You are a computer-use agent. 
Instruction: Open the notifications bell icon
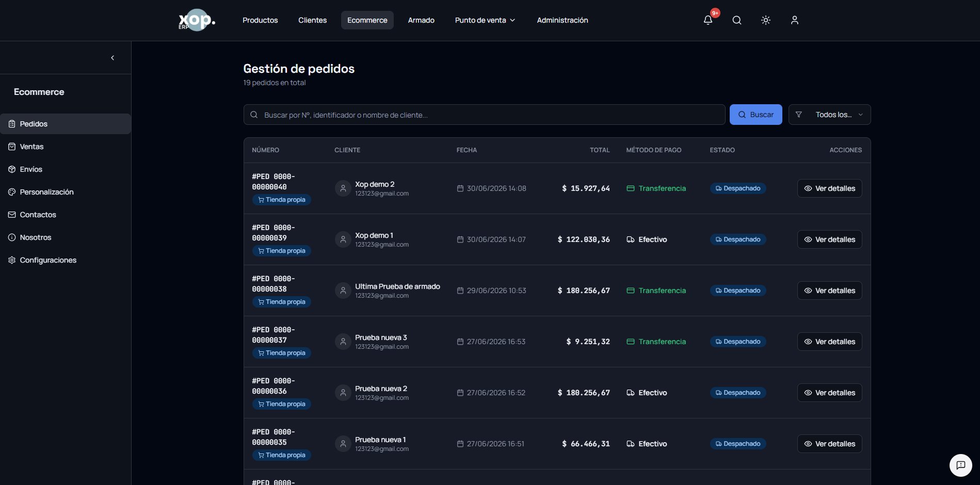tap(708, 20)
